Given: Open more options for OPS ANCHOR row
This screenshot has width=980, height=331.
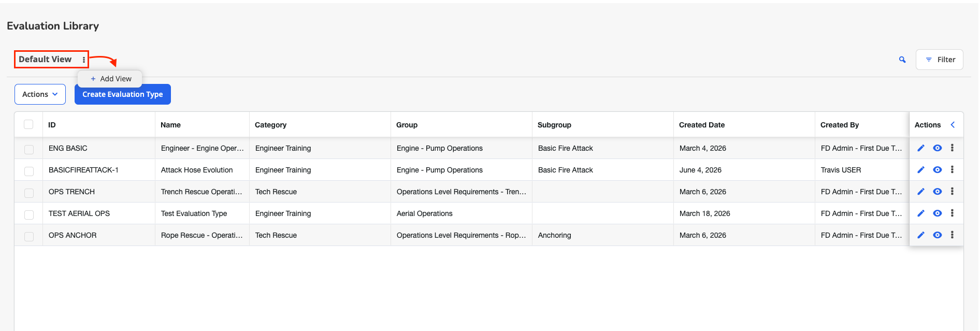Looking at the screenshot, I should click(952, 235).
